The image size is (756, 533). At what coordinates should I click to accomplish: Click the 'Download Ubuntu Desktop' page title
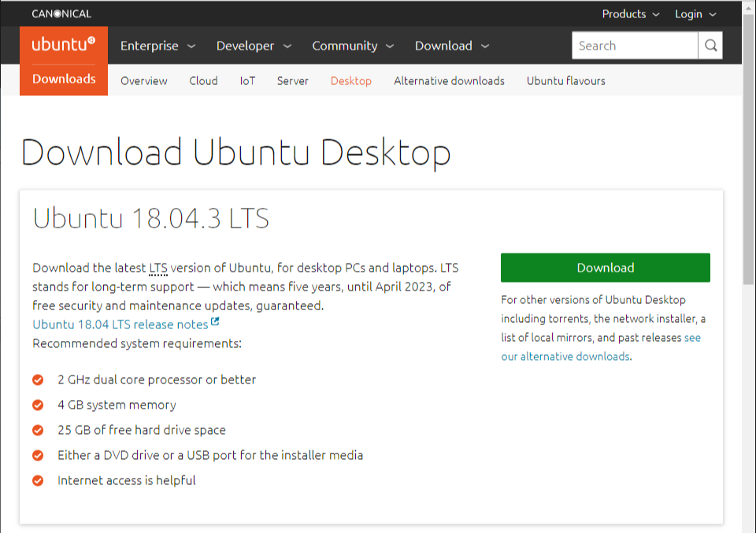[x=235, y=152]
